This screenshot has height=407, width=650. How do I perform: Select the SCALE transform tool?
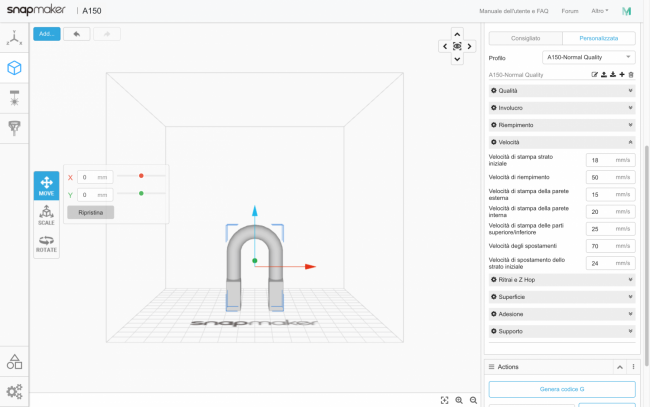point(46,214)
